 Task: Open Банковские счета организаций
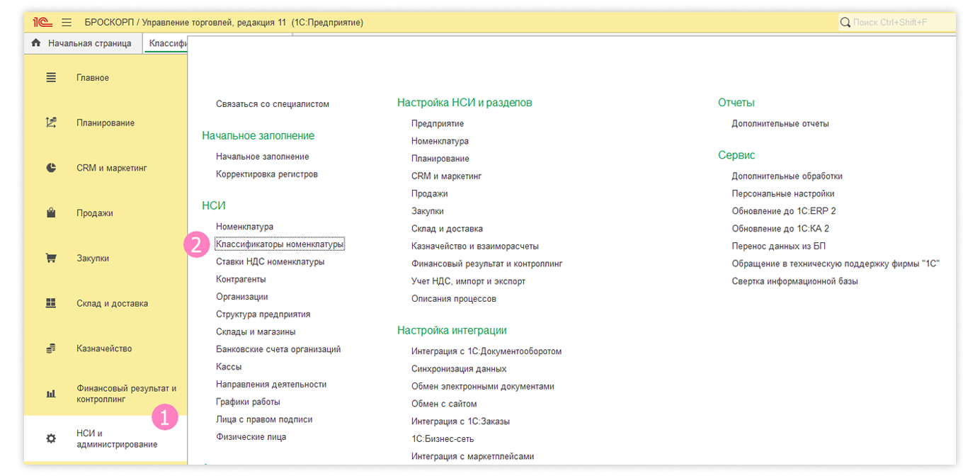278,349
